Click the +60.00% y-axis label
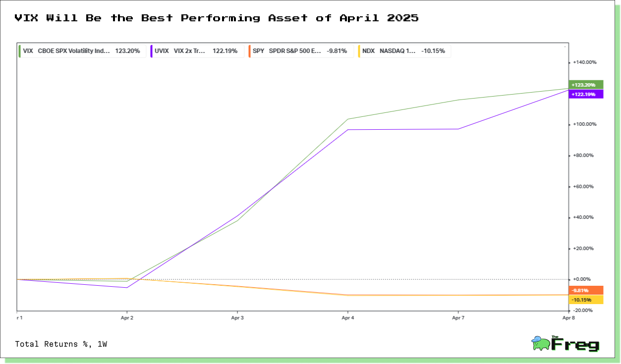This screenshot has width=621, height=364. tap(584, 187)
